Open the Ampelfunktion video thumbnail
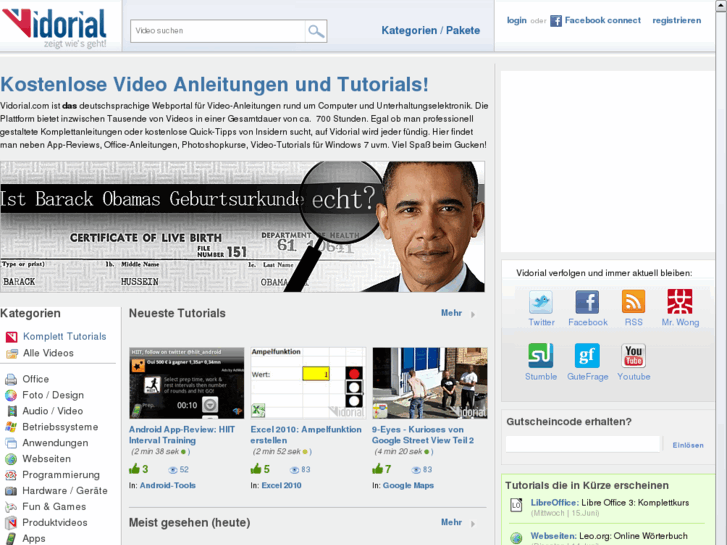The height and width of the screenshot is (545, 727). 308,383
